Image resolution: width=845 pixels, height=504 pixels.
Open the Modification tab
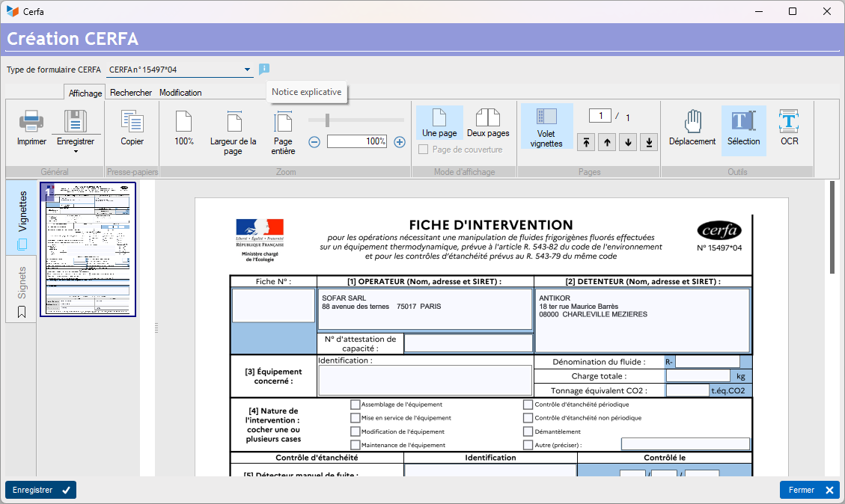[180, 93]
